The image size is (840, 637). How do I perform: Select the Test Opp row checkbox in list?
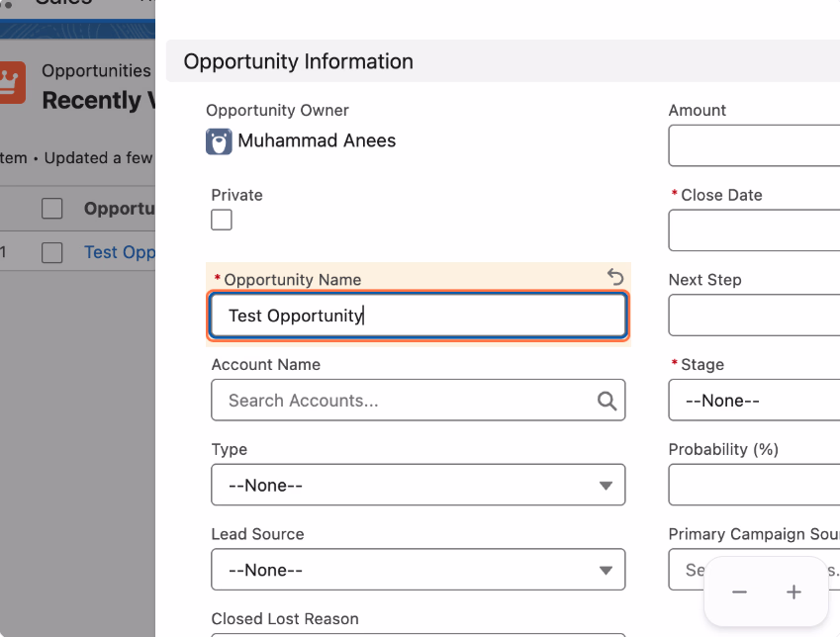[x=52, y=252]
